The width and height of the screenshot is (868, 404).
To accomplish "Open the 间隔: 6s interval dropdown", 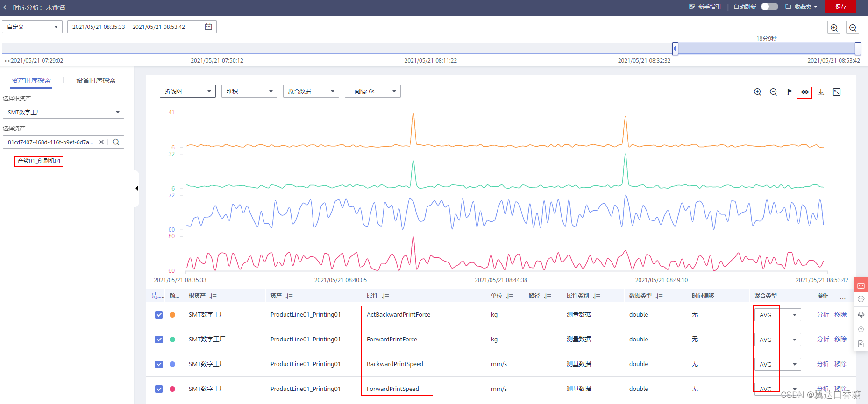I will tap(373, 91).
